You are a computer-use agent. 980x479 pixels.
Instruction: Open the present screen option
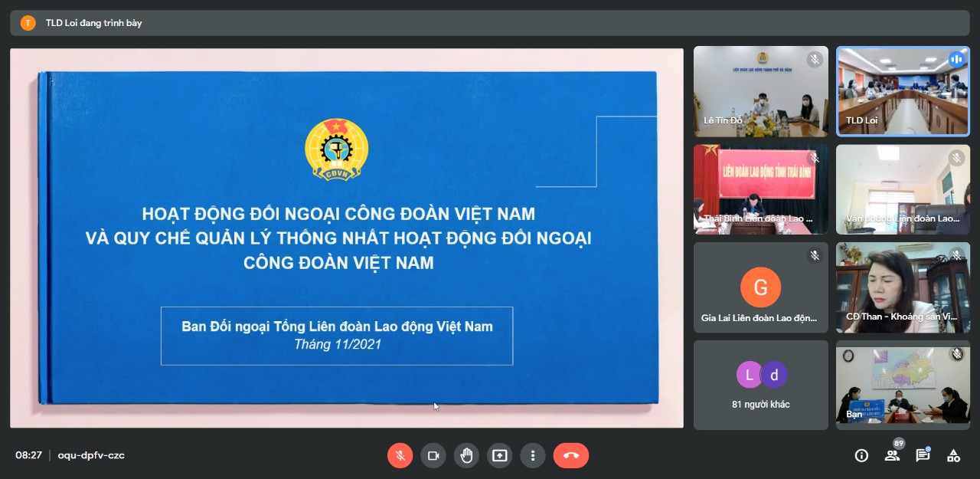[x=499, y=455]
